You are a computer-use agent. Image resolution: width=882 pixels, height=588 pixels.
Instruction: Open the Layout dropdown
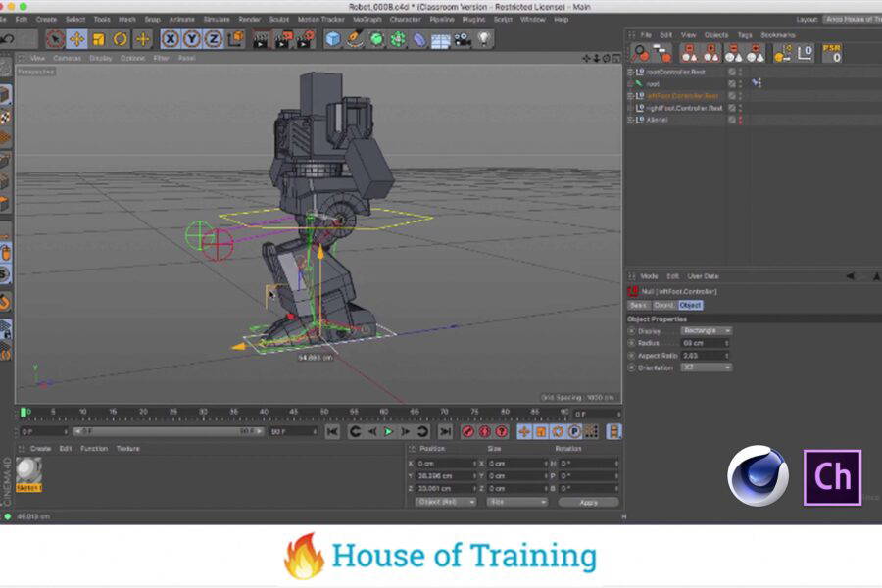(853, 20)
